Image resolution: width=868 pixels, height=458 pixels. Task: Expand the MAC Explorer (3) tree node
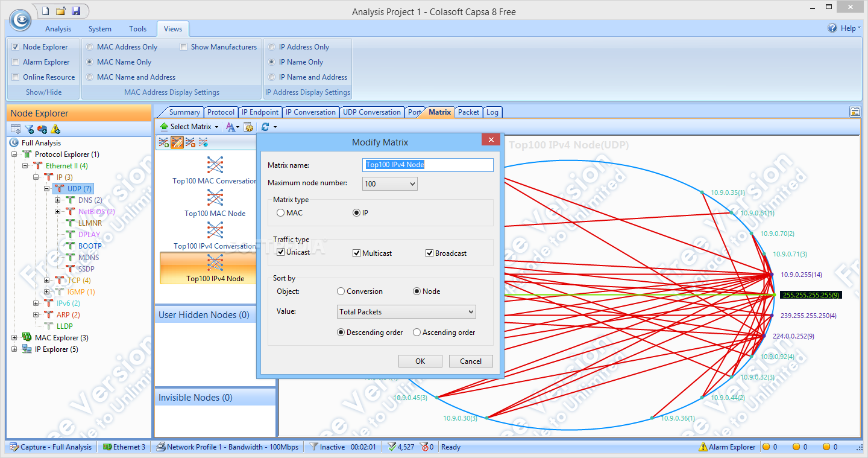pos(14,338)
